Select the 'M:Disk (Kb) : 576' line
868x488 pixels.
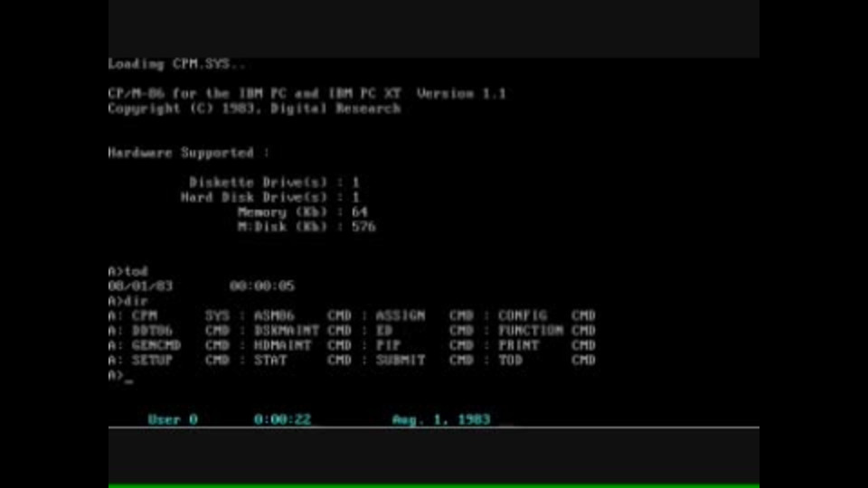(307, 227)
